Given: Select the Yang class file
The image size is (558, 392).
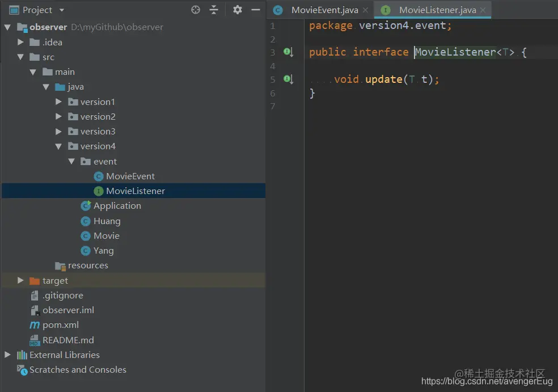Looking at the screenshot, I should coord(104,251).
